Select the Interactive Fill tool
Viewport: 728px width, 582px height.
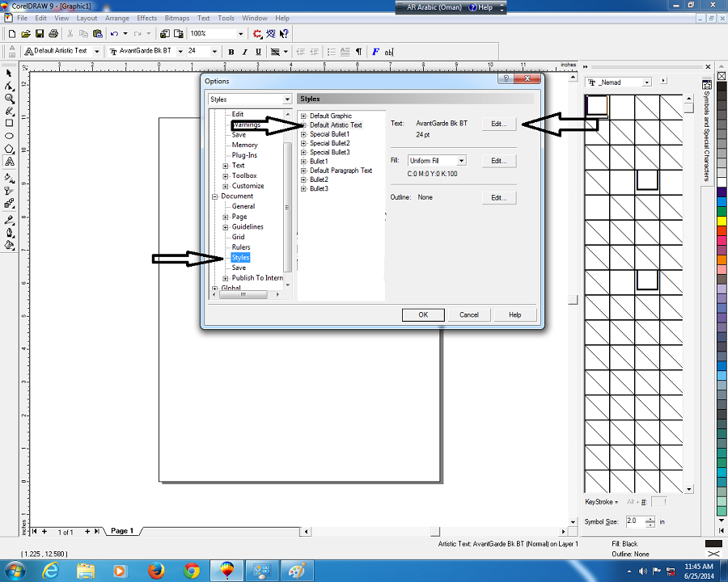9,178
